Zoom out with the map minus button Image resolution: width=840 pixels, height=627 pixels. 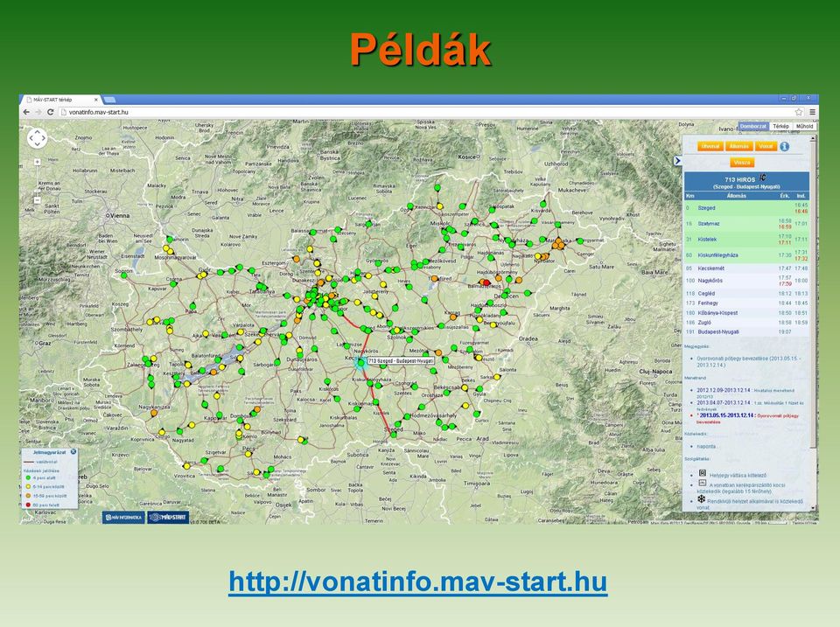37,200
